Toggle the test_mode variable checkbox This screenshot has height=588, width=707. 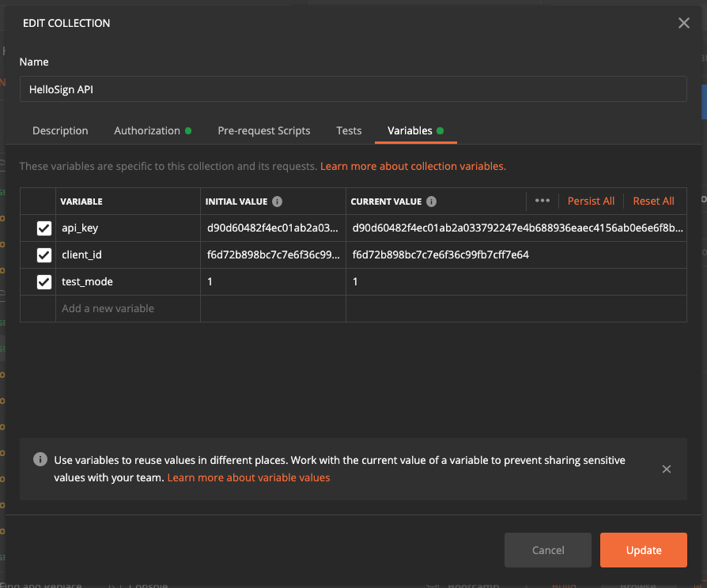(44, 282)
